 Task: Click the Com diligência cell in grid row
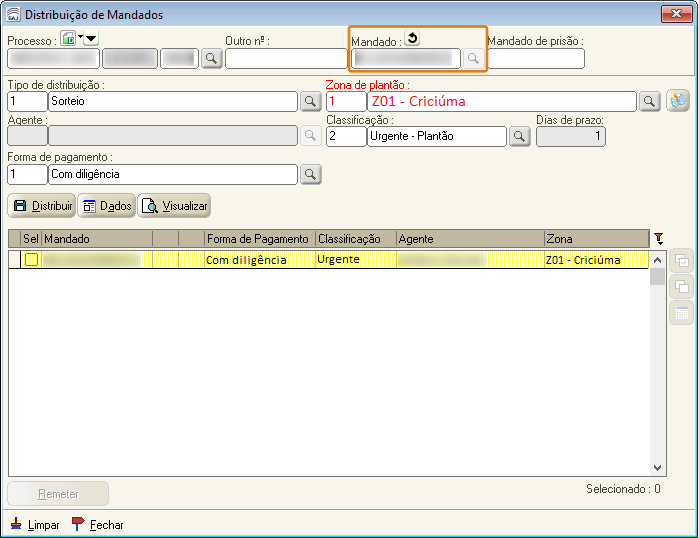pos(260,260)
